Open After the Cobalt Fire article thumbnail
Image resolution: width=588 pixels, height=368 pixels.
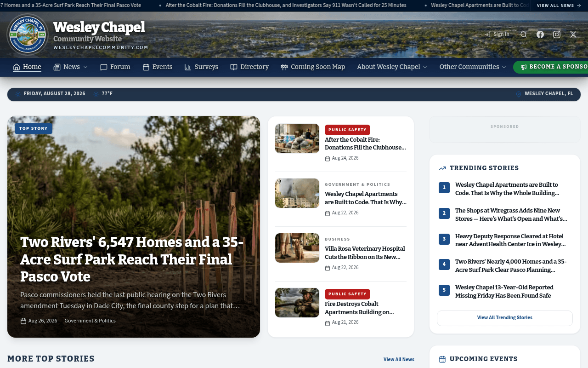(297, 138)
